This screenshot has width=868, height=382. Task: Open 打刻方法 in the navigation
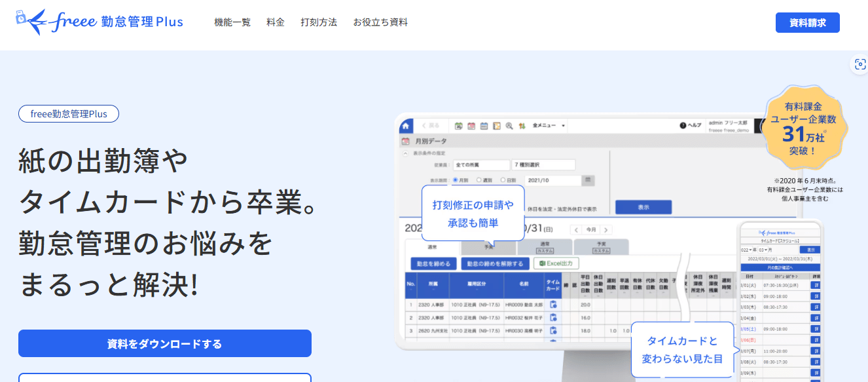click(319, 22)
